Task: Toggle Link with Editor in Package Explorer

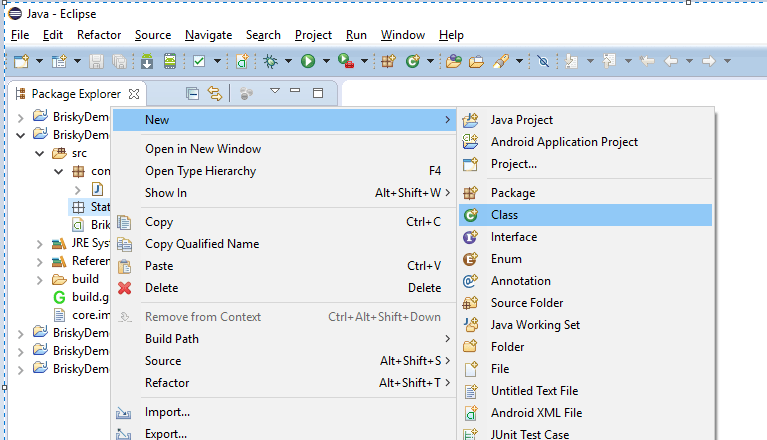Action: tap(215, 93)
